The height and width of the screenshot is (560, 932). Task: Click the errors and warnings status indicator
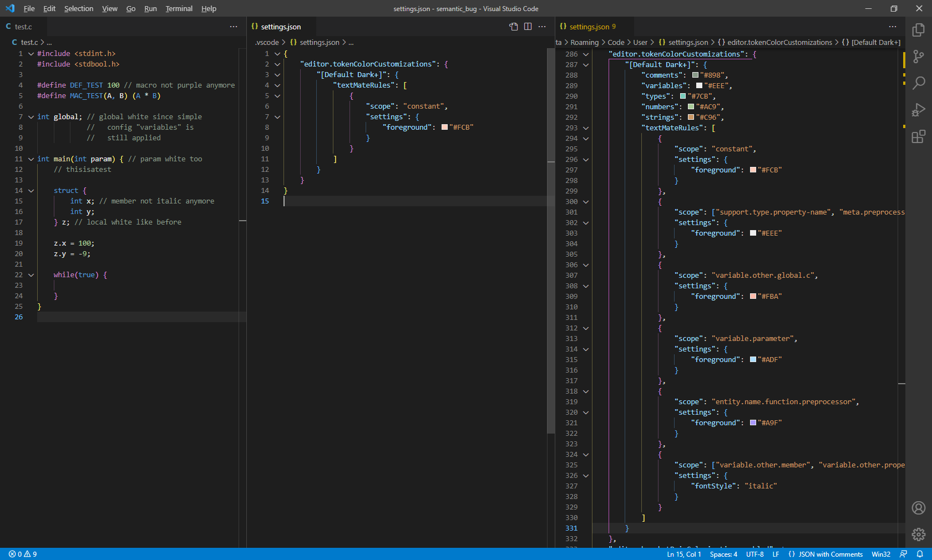point(23,554)
